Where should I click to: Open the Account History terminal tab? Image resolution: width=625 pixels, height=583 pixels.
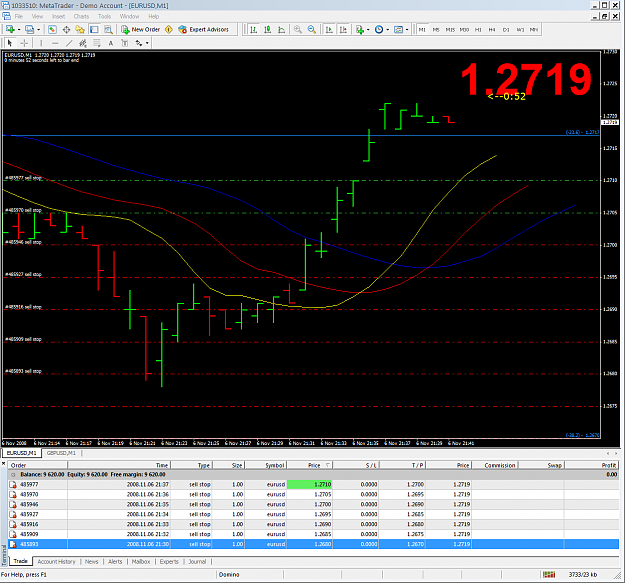tap(57, 561)
